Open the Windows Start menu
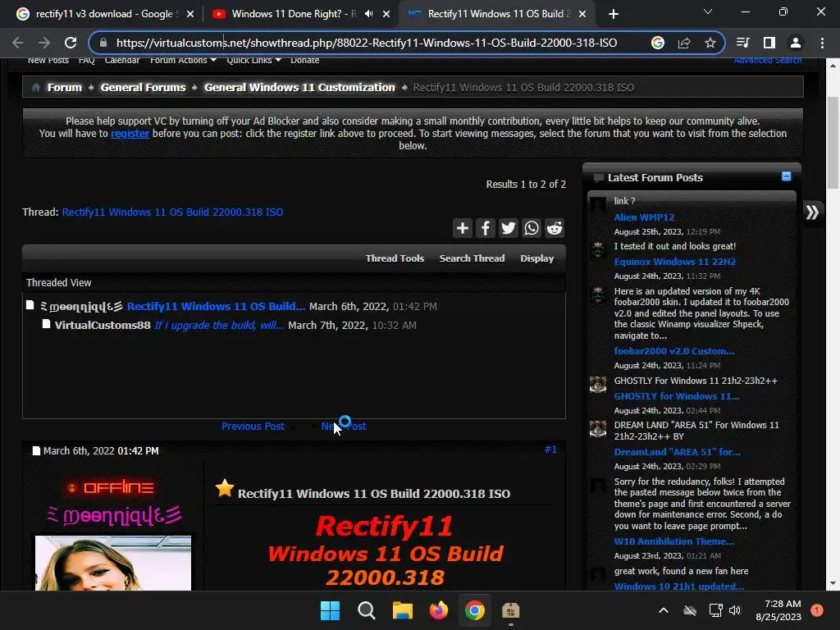840x630 pixels. [330, 610]
